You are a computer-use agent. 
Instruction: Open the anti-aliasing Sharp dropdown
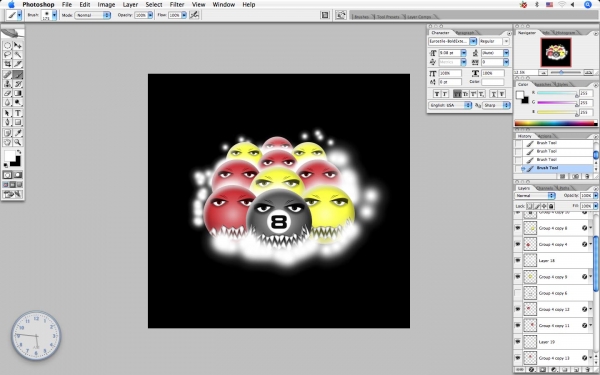click(497, 105)
